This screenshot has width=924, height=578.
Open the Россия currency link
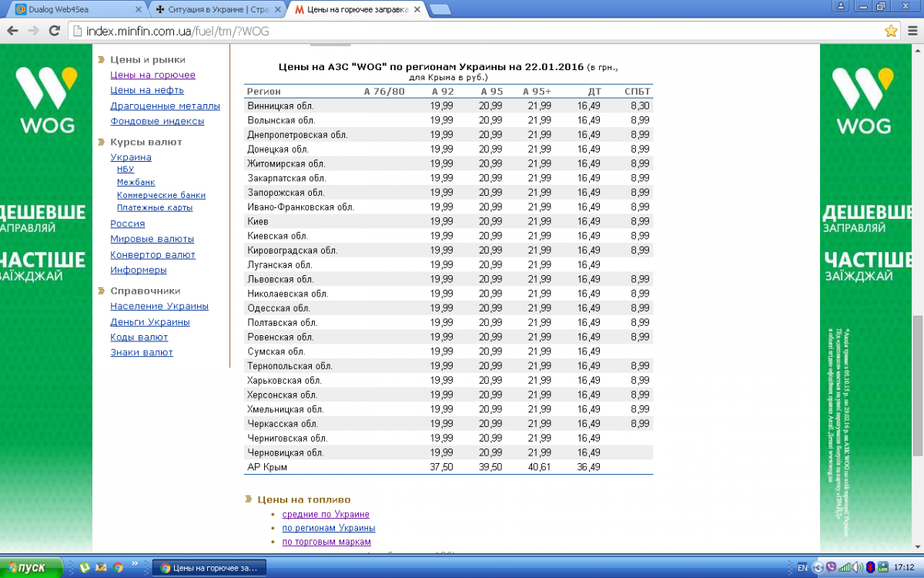pyautogui.click(x=128, y=223)
